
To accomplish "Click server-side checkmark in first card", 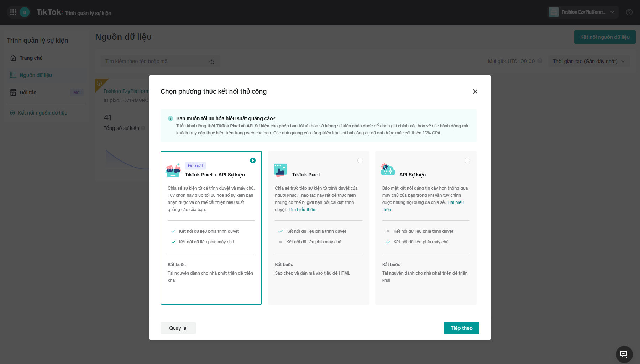I will click(x=174, y=242).
